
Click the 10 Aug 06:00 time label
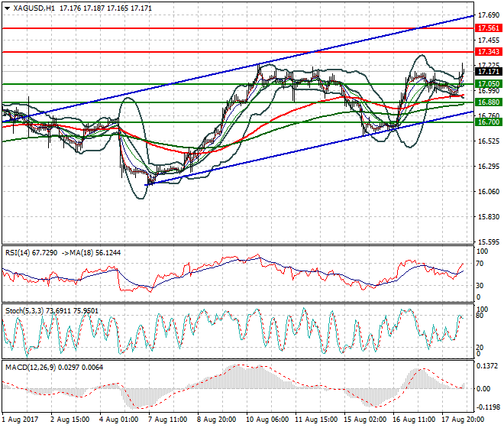coord(267,420)
